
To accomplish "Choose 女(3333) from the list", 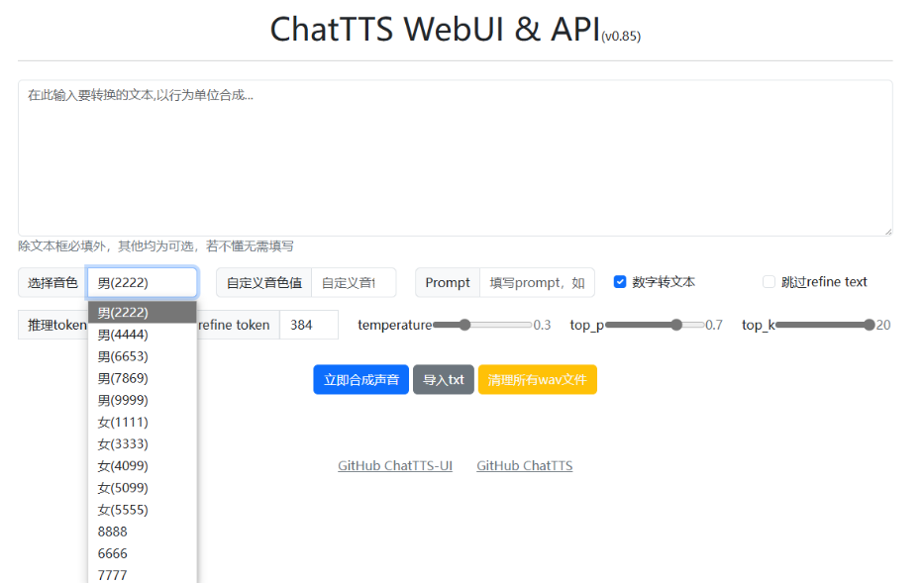I will coord(123,444).
